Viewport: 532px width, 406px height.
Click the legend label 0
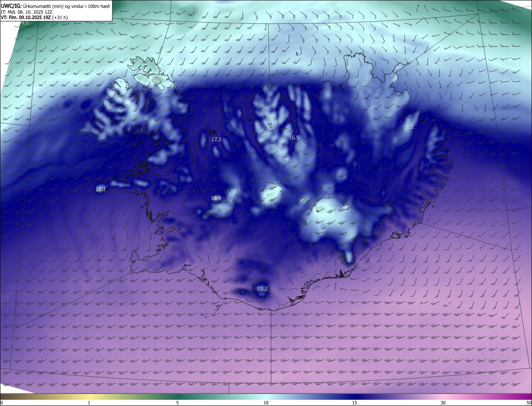point(2,403)
